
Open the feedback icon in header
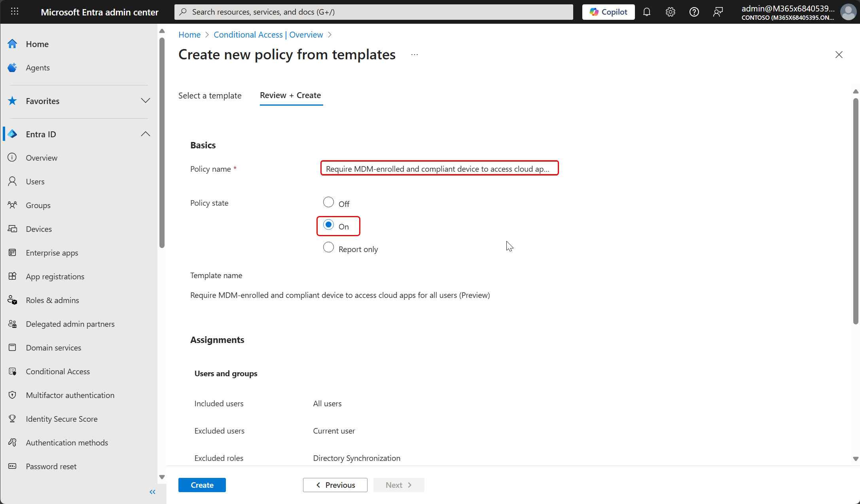(718, 12)
